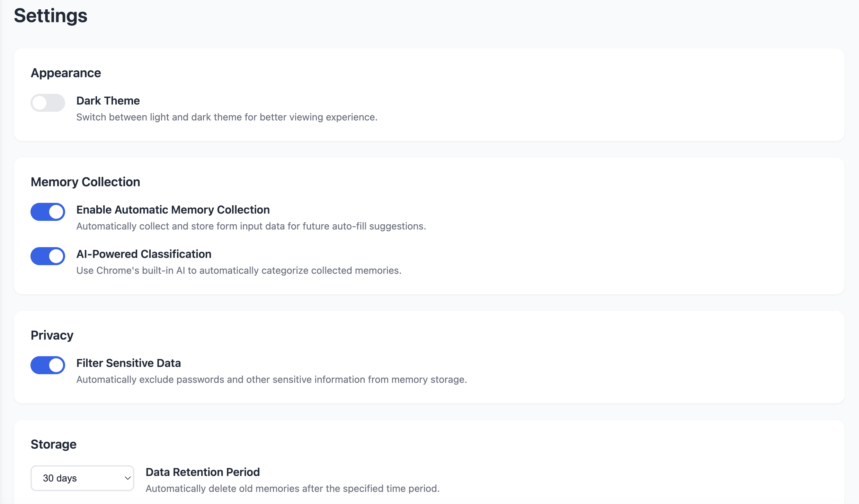Click the AI-Powered Classification label

pyautogui.click(x=144, y=254)
